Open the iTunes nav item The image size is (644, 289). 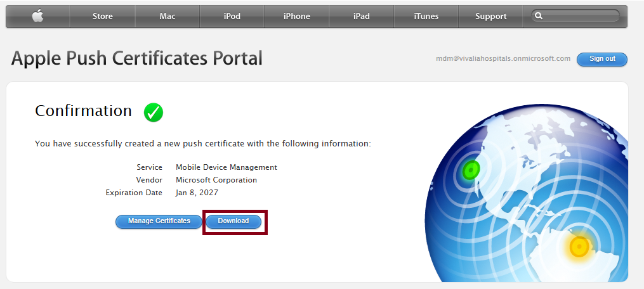point(426,16)
